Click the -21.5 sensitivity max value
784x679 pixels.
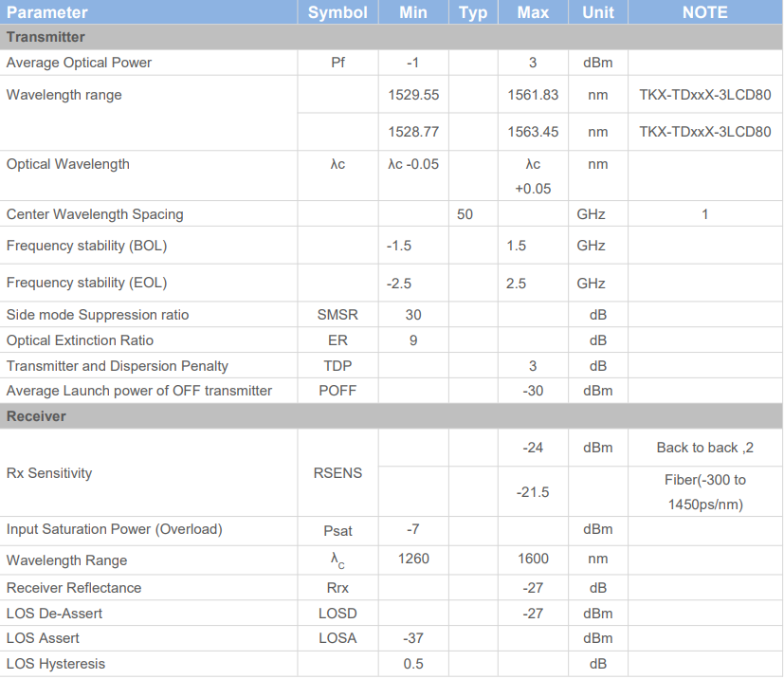click(x=533, y=492)
